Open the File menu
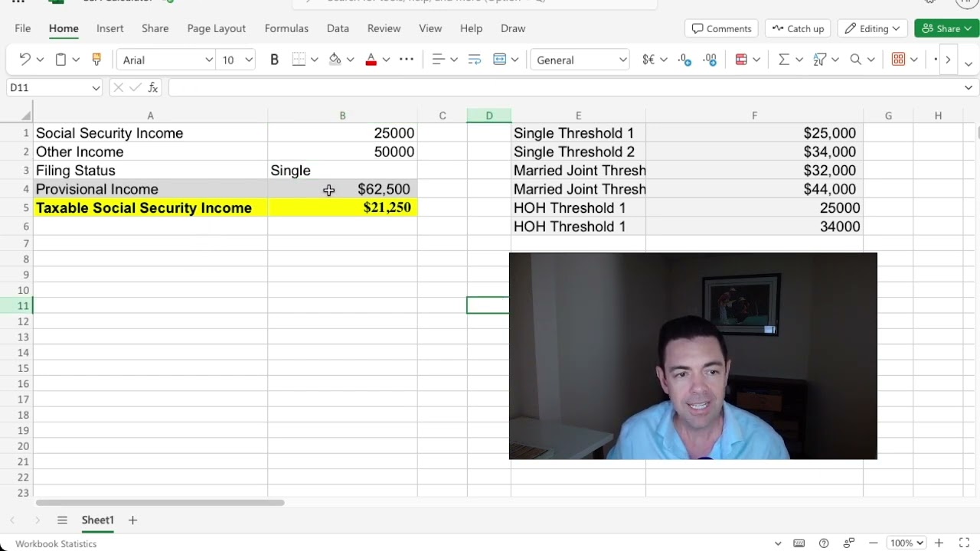980x551 pixels. [x=23, y=28]
